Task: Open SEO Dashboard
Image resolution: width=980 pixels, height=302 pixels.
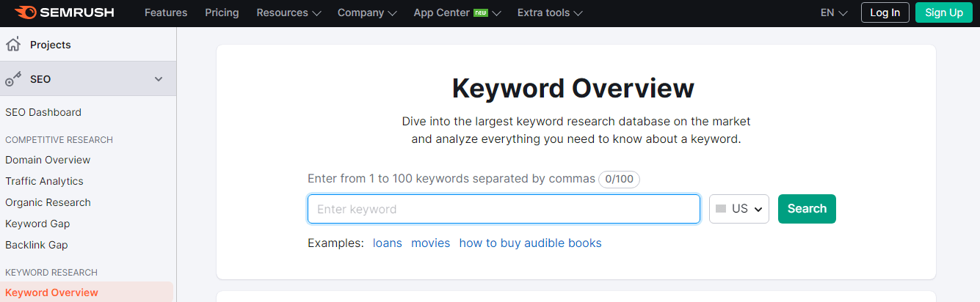Action: pos(43,112)
